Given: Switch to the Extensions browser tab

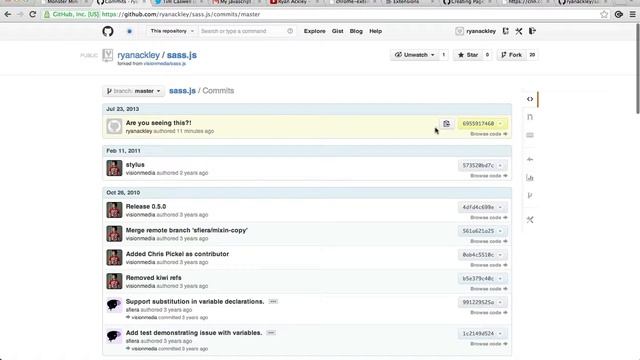Looking at the screenshot, I should click(404, 2).
